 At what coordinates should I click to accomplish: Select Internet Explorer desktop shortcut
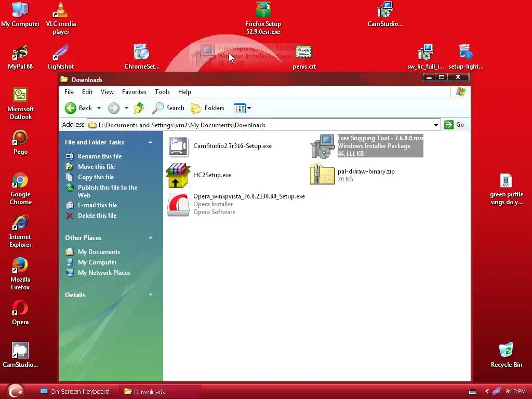tap(20, 232)
